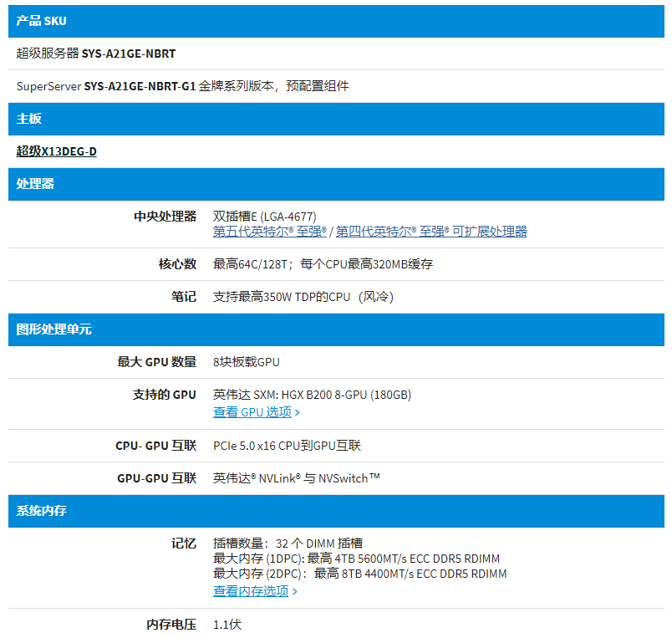Click the 内存电压 label

point(171,625)
